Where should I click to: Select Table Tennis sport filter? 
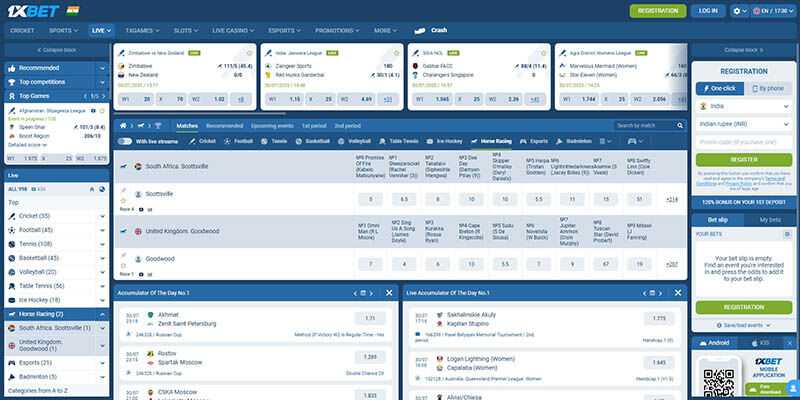(x=399, y=141)
